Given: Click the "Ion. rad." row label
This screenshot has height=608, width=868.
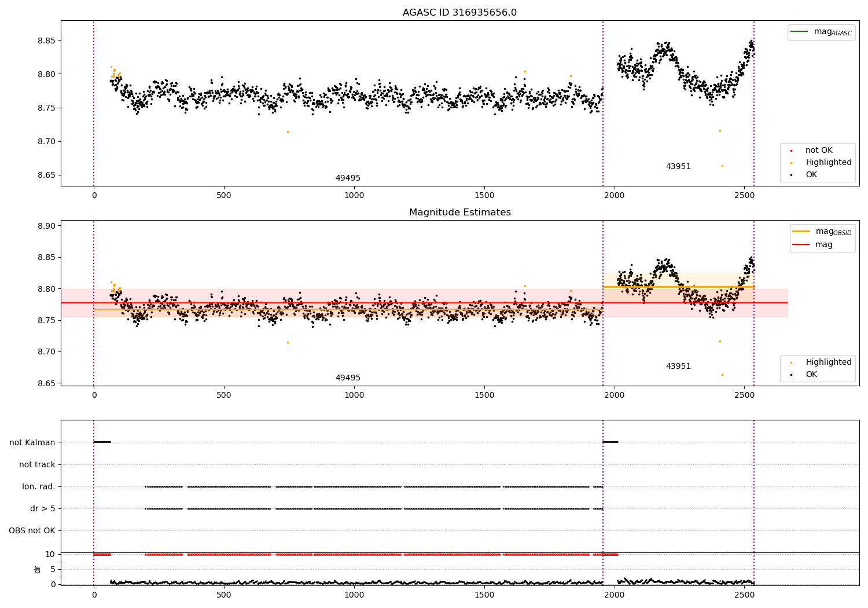Looking at the screenshot, I should [x=39, y=487].
